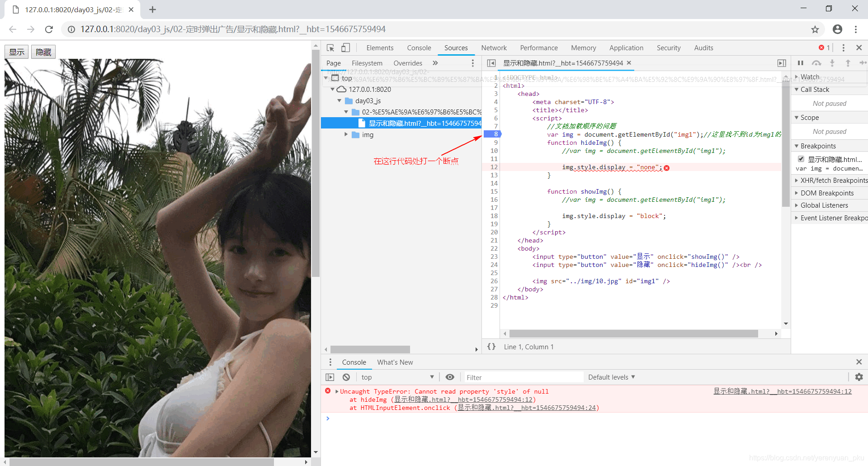Image resolution: width=868 pixels, height=466 pixels.
Task: Open the Application tab
Action: click(x=626, y=48)
